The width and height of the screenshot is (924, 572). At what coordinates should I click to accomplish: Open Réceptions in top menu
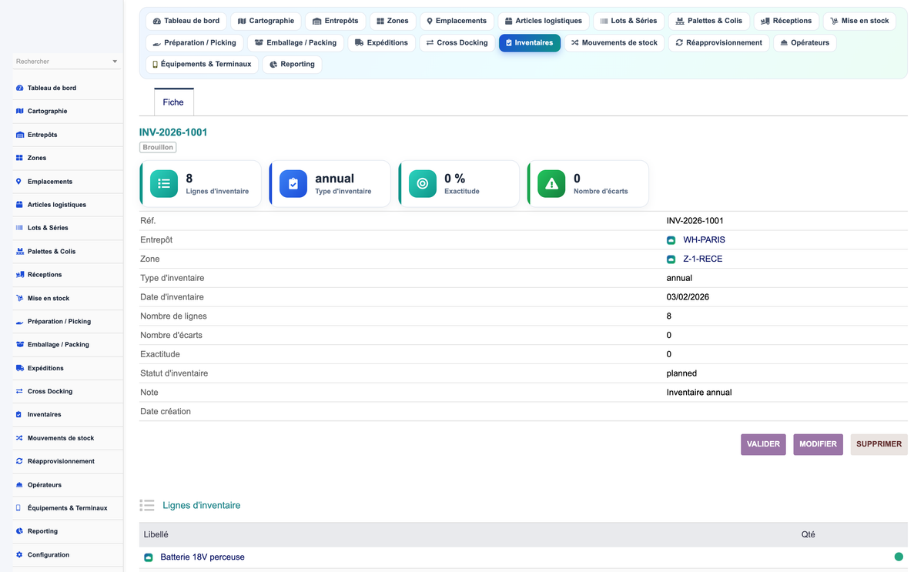[x=786, y=21]
